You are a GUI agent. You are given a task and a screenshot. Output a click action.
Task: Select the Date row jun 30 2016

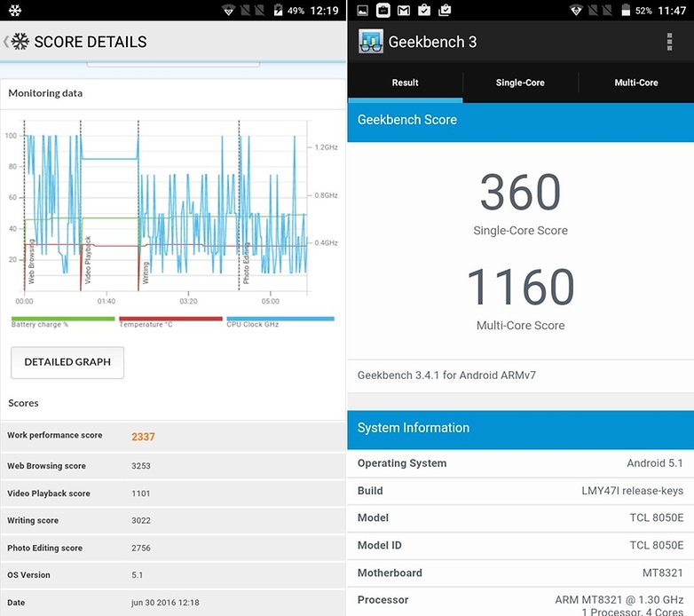(x=173, y=603)
